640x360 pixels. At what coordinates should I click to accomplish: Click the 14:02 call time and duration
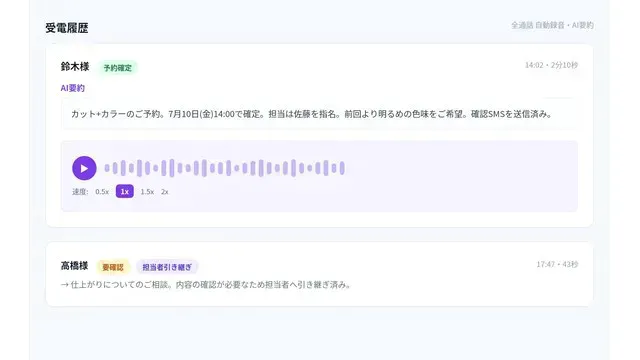[x=551, y=65]
